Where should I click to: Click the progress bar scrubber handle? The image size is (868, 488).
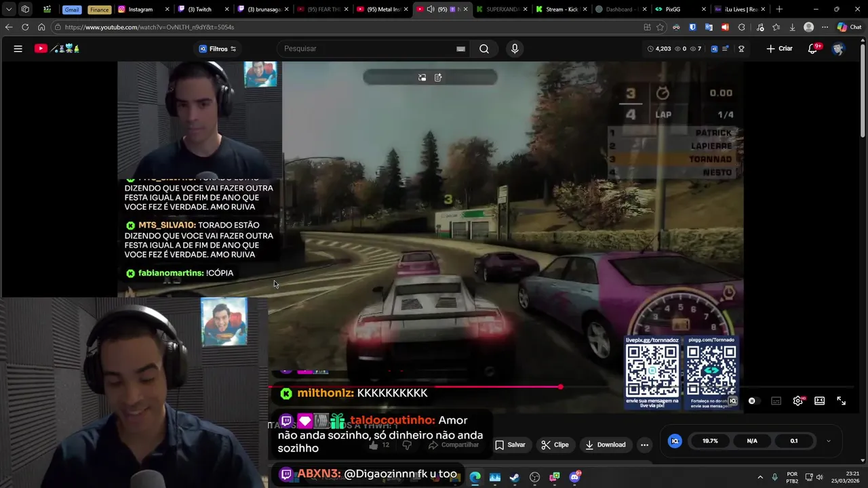point(560,387)
